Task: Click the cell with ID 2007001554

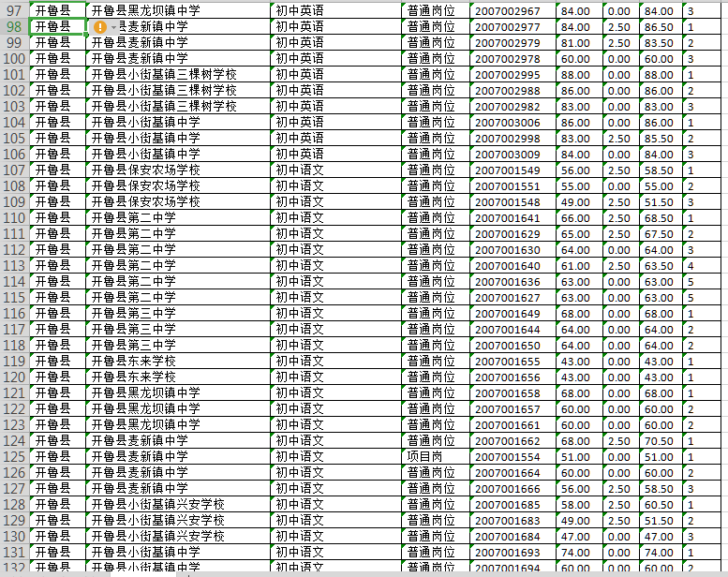Action: [507, 457]
